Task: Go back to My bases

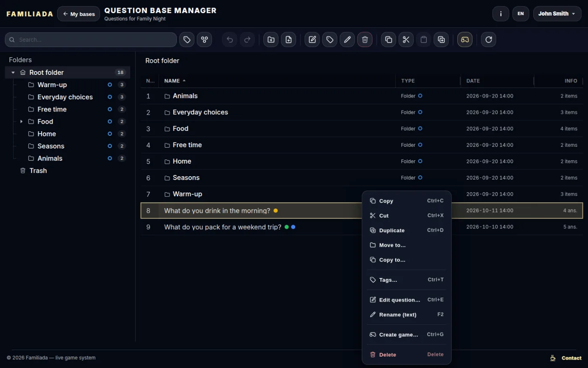Action: point(79,14)
